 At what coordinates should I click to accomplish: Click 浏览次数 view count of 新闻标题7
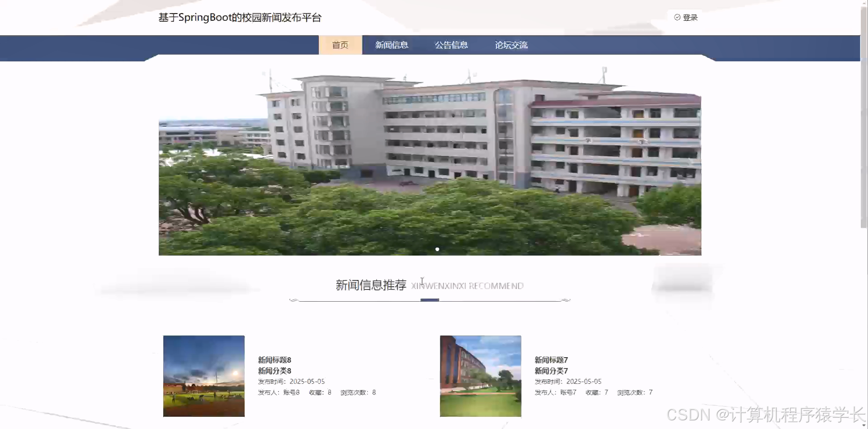[634, 392]
